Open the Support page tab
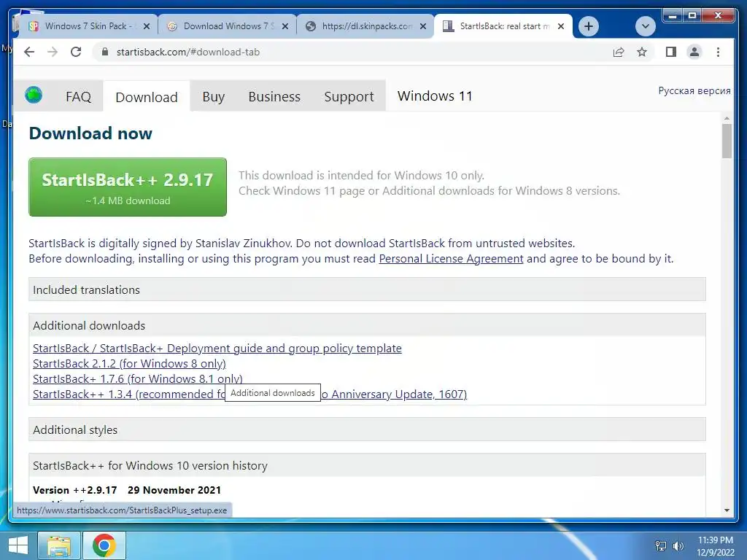The width and height of the screenshot is (747, 560). click(349, 97)
